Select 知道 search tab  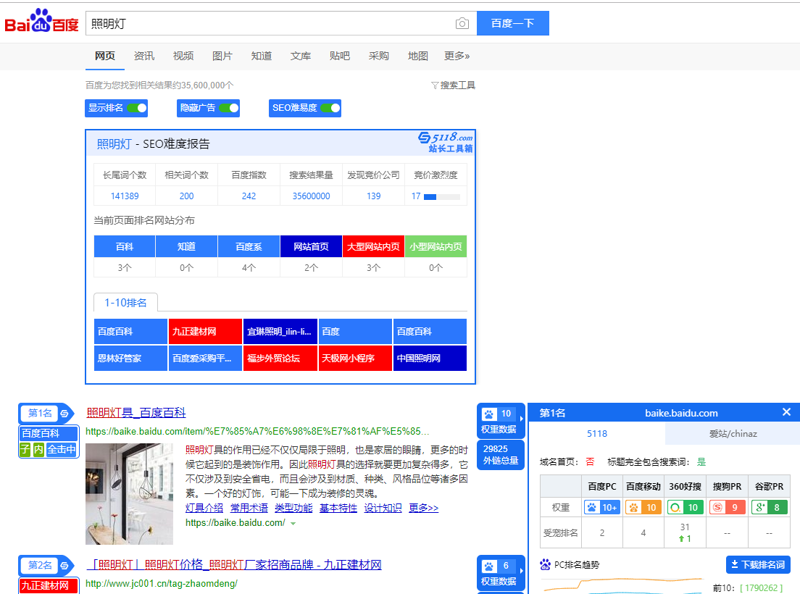tap(261, 56)
